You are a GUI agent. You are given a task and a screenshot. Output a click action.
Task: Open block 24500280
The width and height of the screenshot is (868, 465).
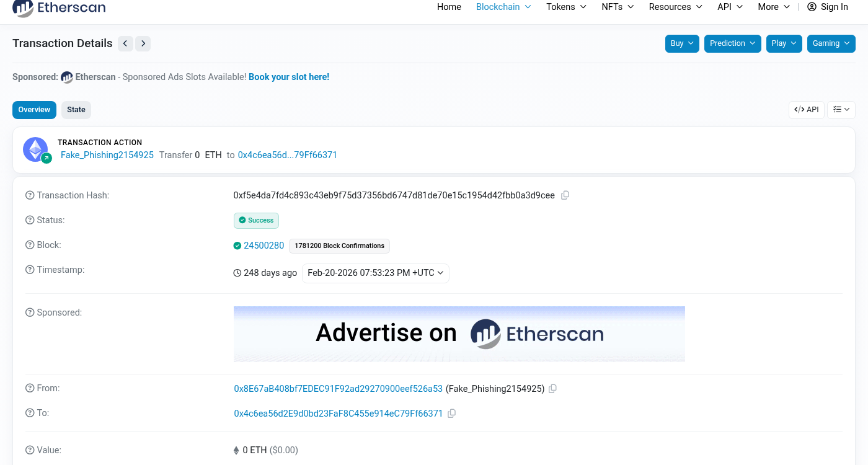coord(264,246)
